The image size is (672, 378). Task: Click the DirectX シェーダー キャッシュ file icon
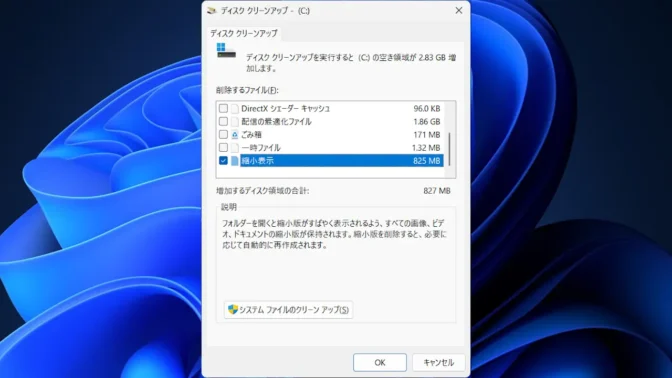coord(235,108)
